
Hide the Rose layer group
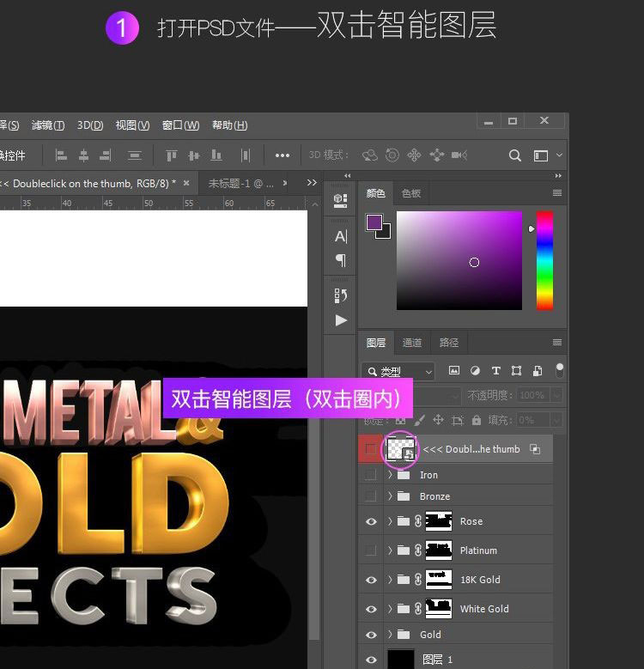pos(371,521)
